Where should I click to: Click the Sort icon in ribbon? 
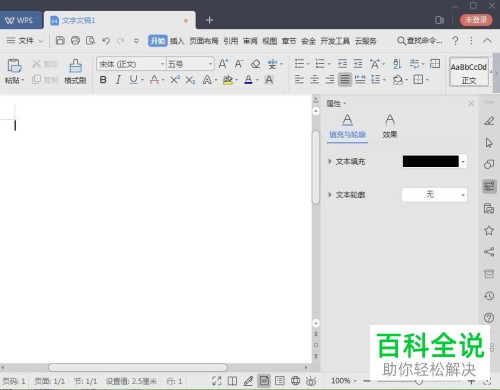pyautogui.click(x=397, y=64)
